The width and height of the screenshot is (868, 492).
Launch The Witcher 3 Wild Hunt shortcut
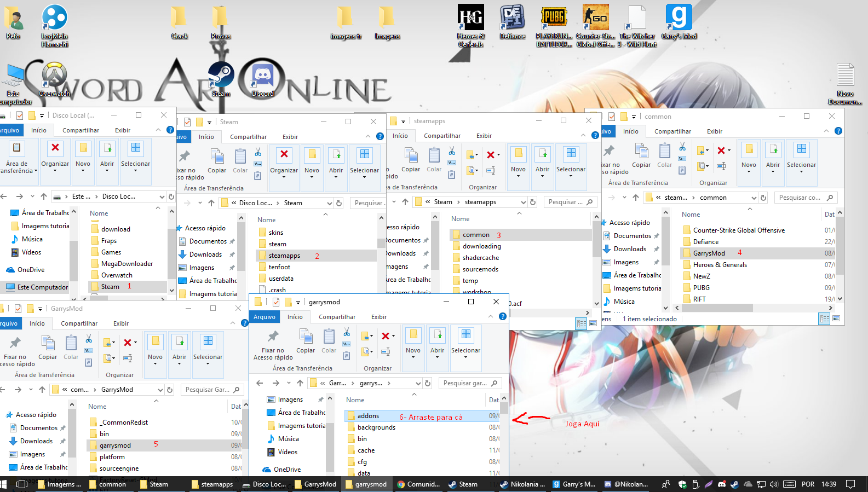[637, 25]
